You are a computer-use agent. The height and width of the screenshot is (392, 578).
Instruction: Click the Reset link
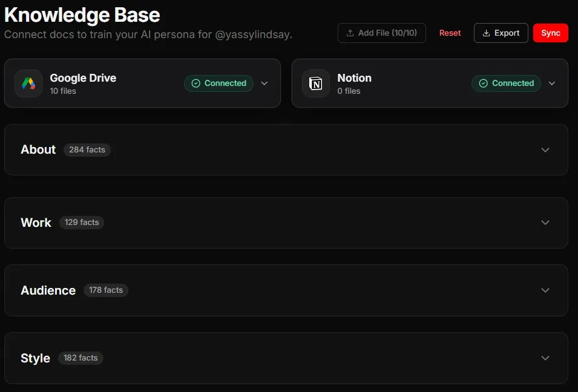tap(450, 33)
